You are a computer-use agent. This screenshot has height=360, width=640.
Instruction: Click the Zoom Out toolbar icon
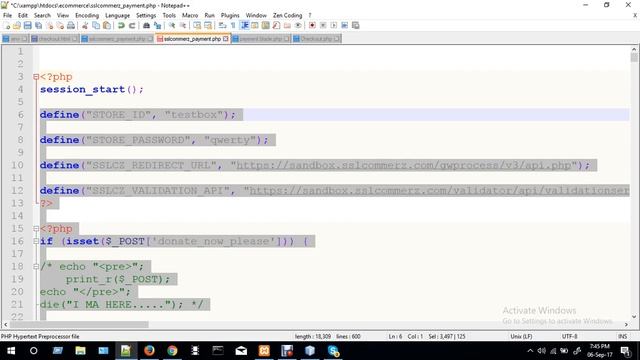tap(183, 25)
